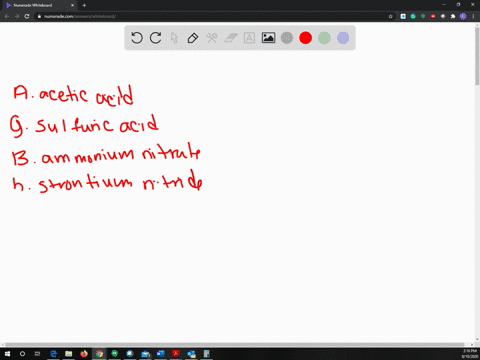The width and height of the screenshot is (480, 360).
Task: Go back to previous page
Action: 7,16
